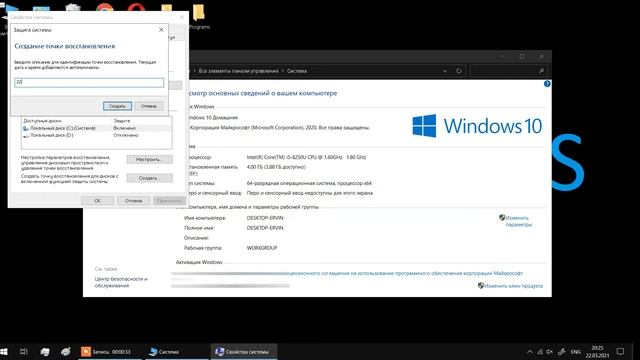Show hidden tray icons chevron
This screenshot has width=640, height=360.
pyautogui.click(x=529, y=351)
